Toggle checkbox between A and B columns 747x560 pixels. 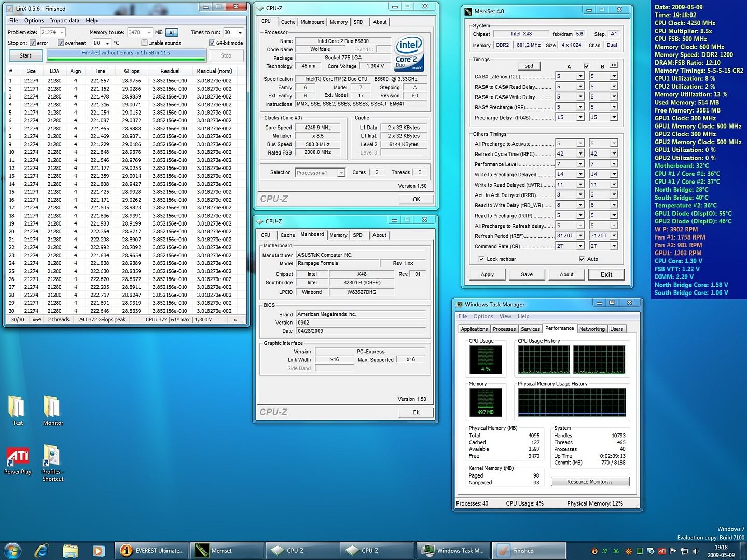click(x=586, y=66)
